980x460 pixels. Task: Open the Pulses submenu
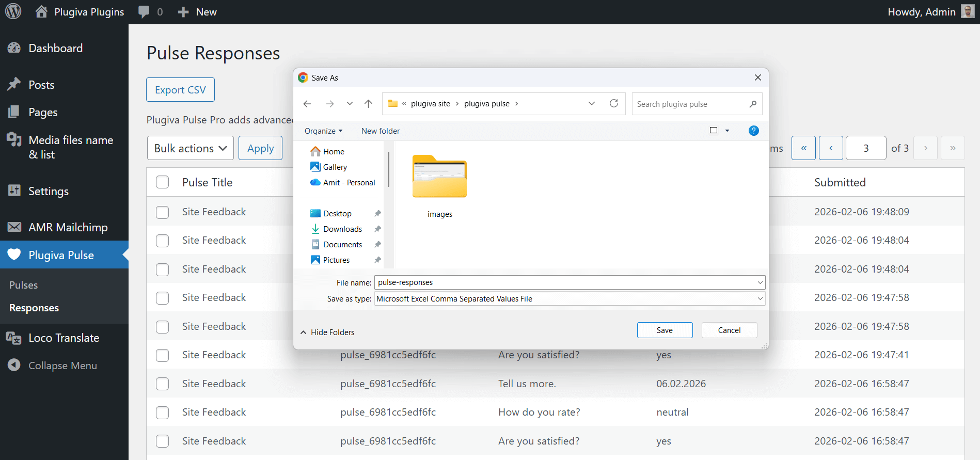(x=24, y=285)
